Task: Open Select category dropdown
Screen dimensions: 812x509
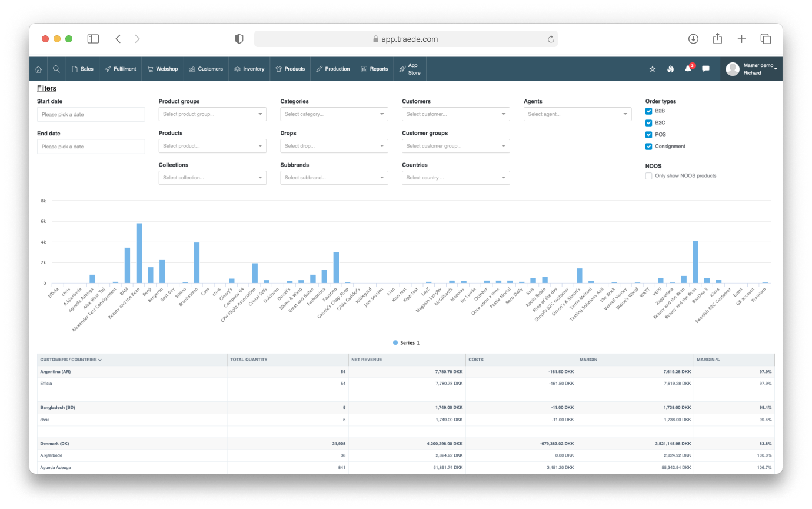Action: (x=334, y=114)
